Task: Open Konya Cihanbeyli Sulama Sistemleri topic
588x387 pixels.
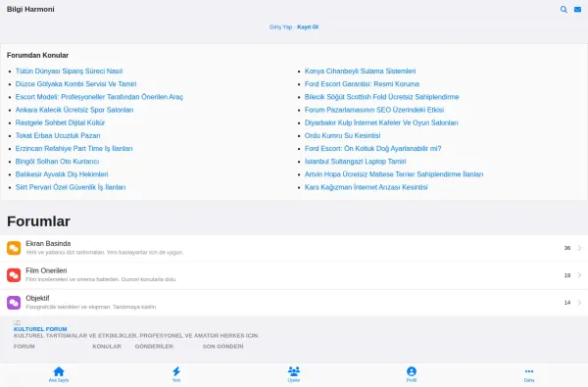Action: pyautogui.click(x=360, y=71)
